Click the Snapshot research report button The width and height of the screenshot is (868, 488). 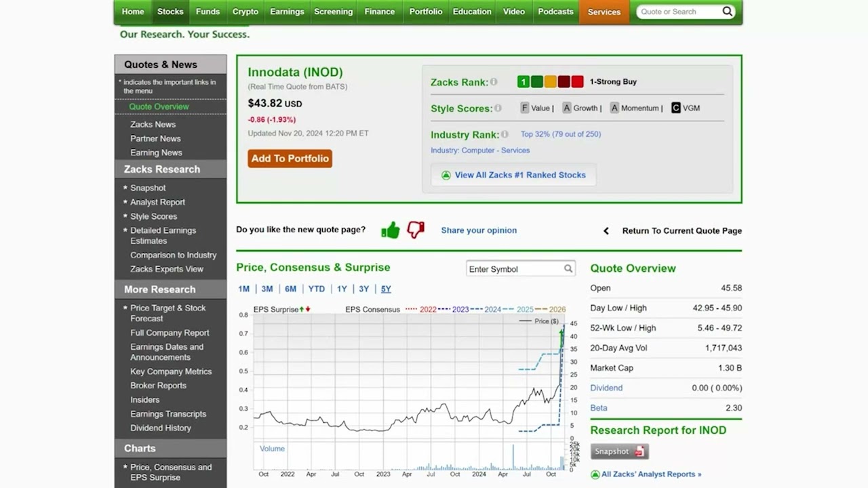pos(620,451)
